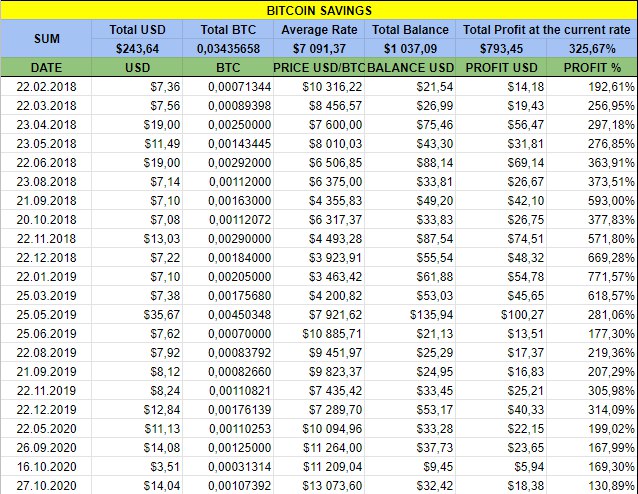This screenshot has height=494, width=638.
Task: Select price cell $10 316,22
Action: [x=319, y=86]
